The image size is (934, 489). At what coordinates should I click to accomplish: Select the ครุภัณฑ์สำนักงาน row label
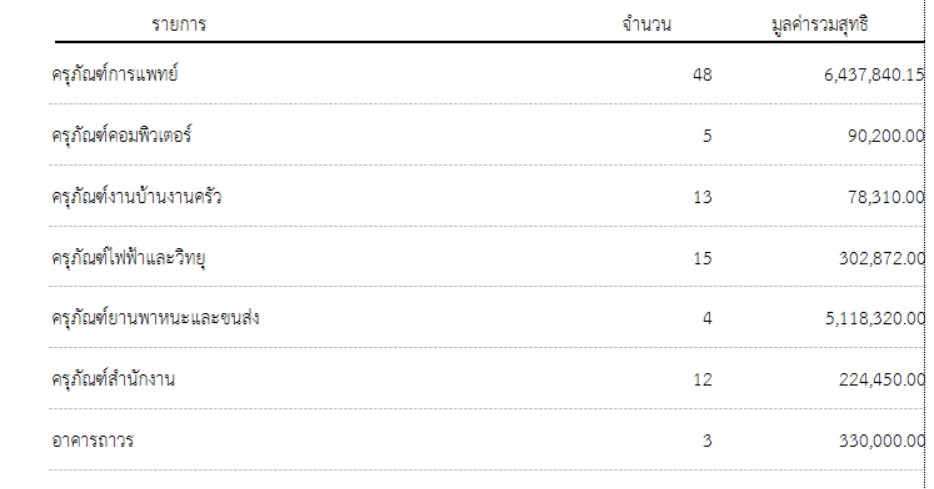114,382
